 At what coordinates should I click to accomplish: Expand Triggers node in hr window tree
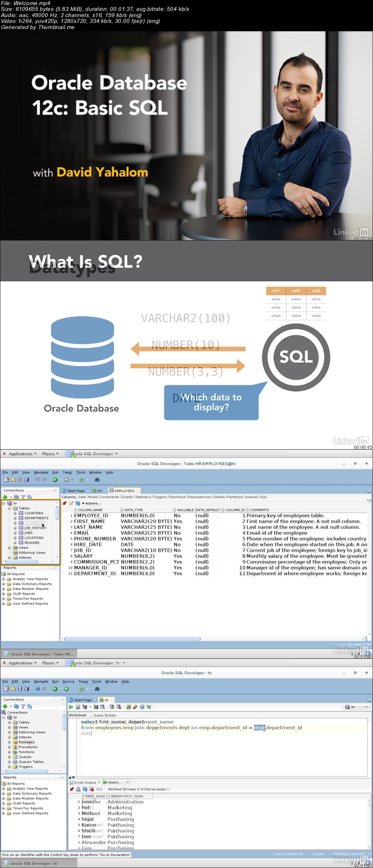click(9, 767)
